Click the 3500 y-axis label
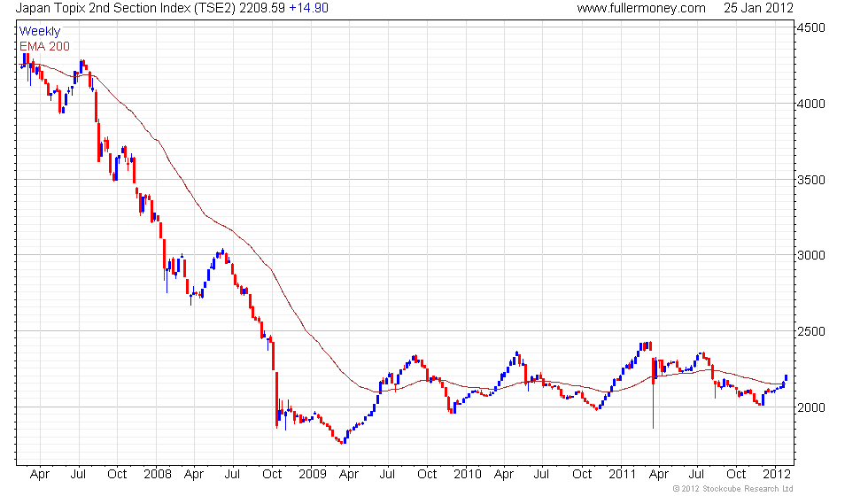868x496 pixels. [x=811, y=180]
